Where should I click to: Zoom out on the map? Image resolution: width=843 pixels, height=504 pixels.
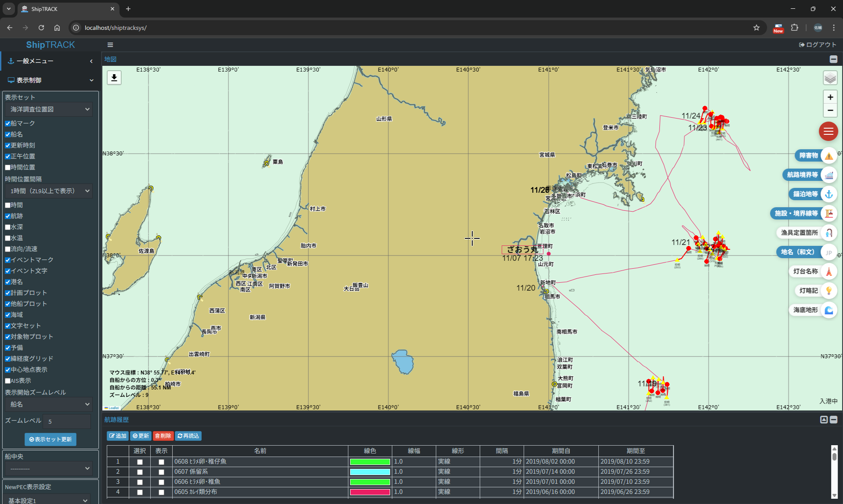click(x=830, y=110)
